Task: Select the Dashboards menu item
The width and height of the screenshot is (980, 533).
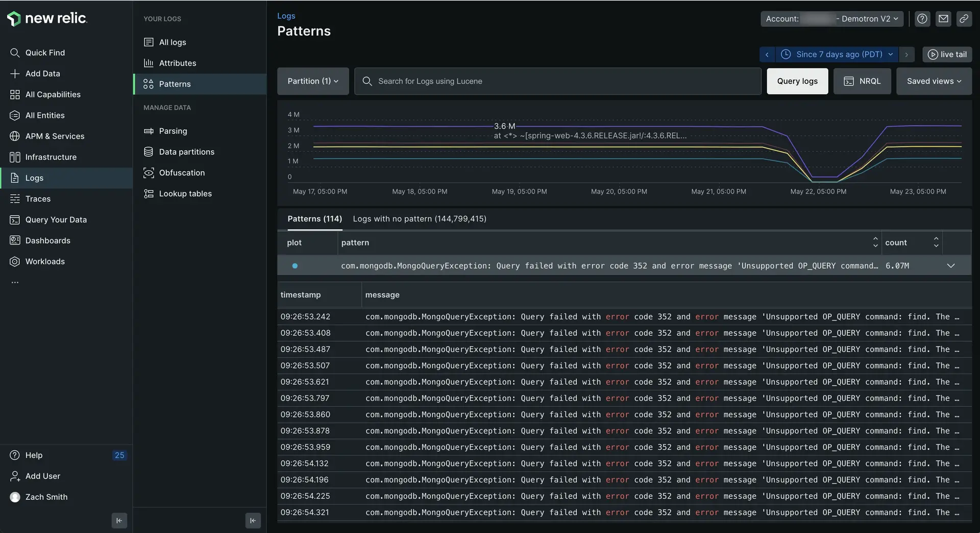Action: [x=48, y=240]
